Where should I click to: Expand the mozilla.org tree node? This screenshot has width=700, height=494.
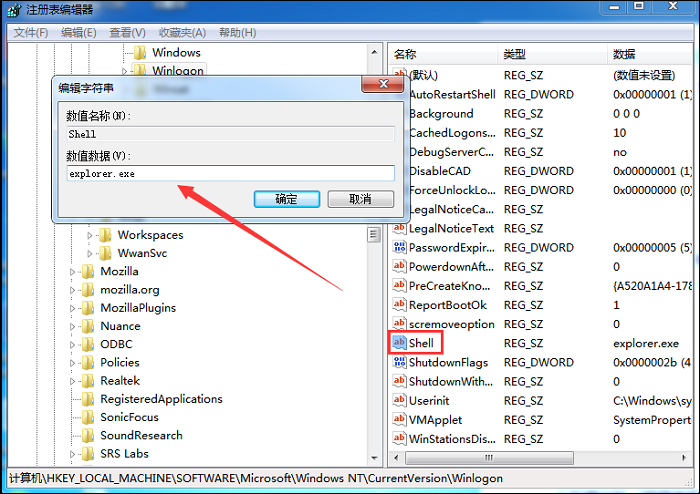72,290
